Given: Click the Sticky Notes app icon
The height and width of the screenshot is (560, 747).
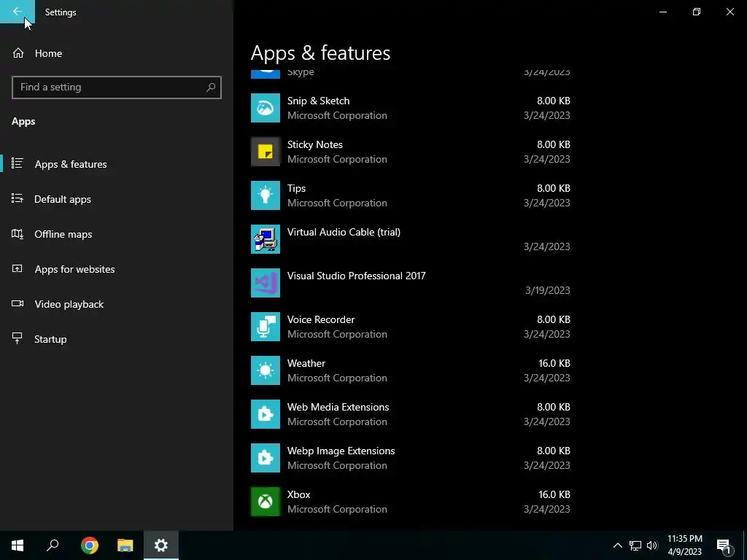Looking at the screenshot, I should click(x=266, y=152).
